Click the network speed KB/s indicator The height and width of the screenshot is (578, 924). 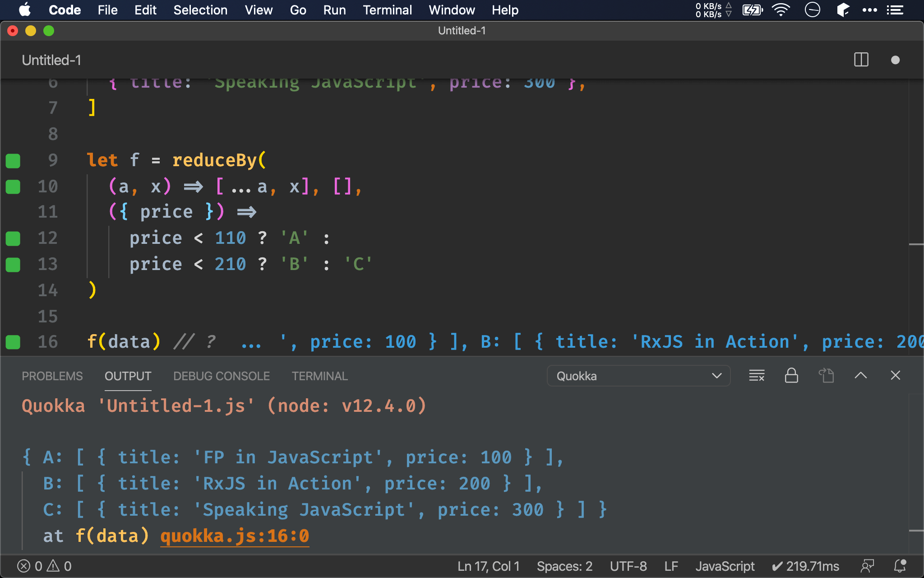pos(713,10)
